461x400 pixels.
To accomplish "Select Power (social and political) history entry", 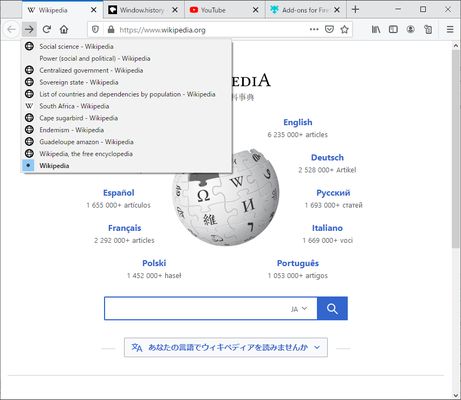I will tap(127, 58).
